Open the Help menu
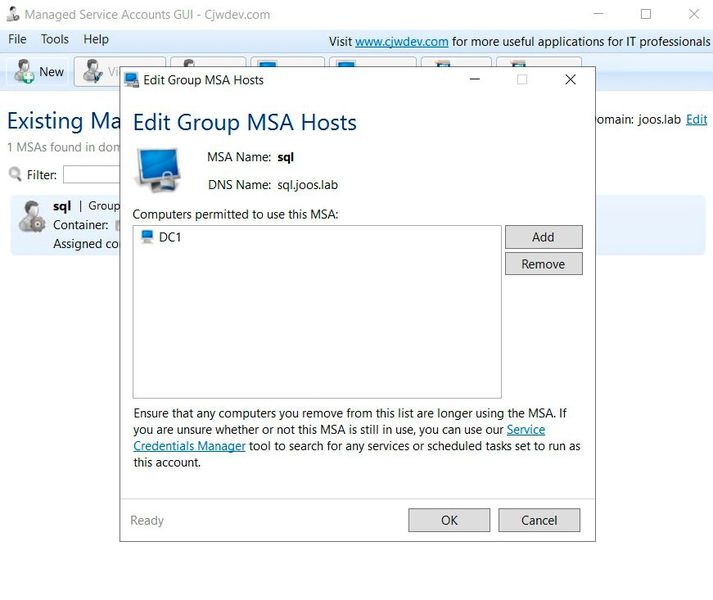 (96, 40)
